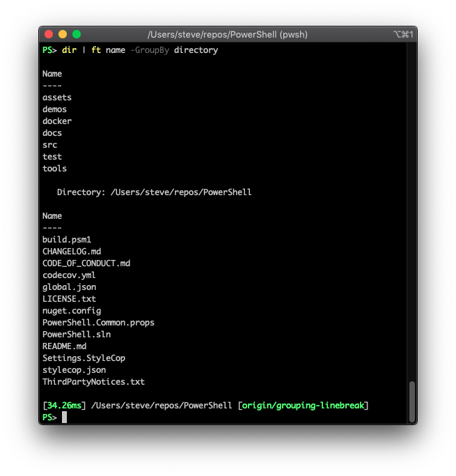Viewport: 456px width, 476px height.
Task: Click the vertical scrollbar thumb
Action: click(x=411, y=401)
